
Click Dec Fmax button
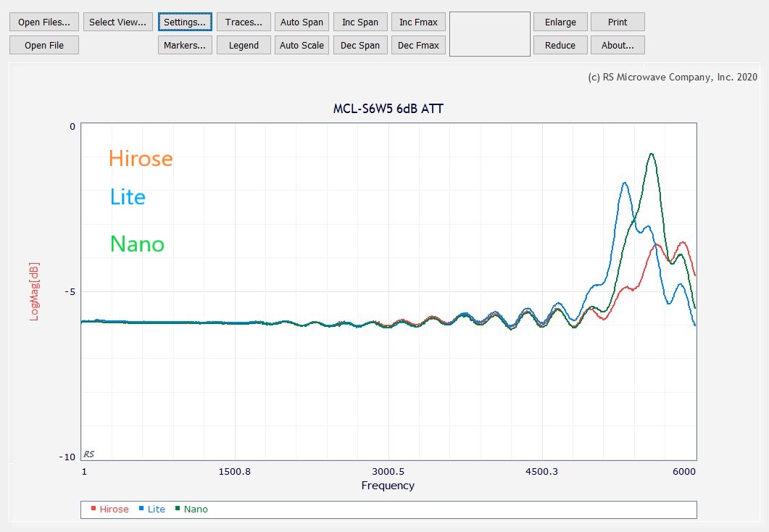pyautogui.click(x=418, y=45)
